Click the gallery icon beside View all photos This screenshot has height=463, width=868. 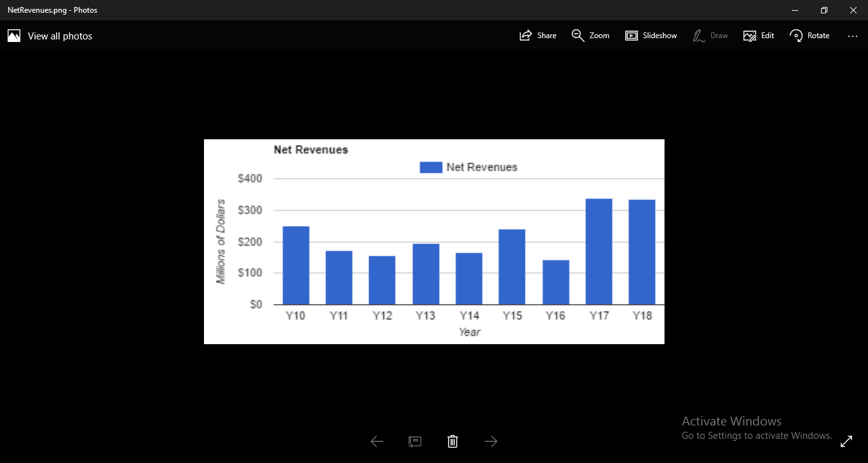pos(13,35)
